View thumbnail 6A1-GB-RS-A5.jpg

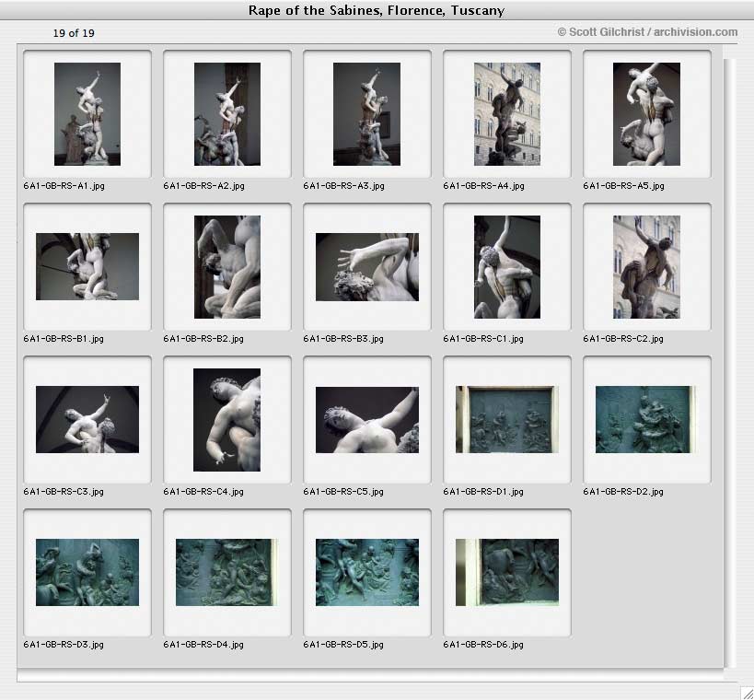646,114
